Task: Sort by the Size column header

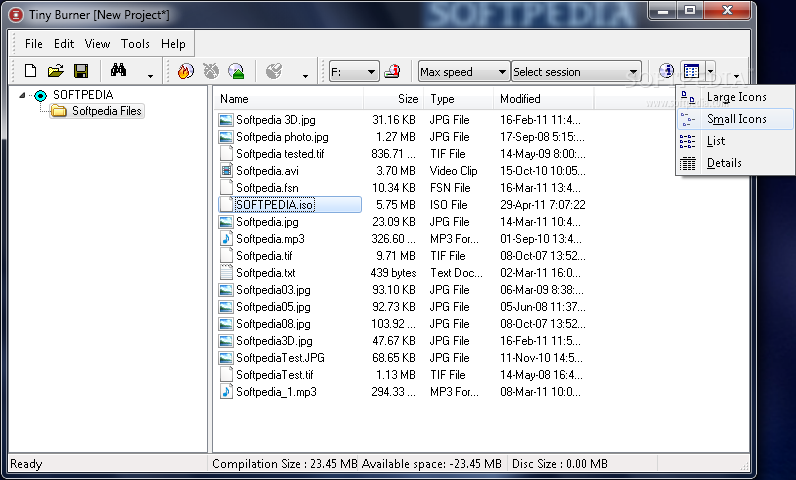Action: [392, 99]
